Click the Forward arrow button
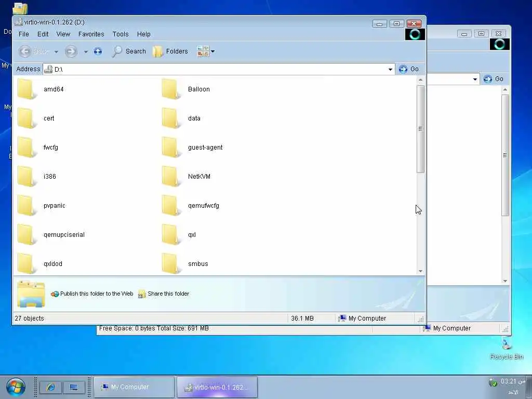This screenshot has height=399, width=532. [x=71, y=51]
